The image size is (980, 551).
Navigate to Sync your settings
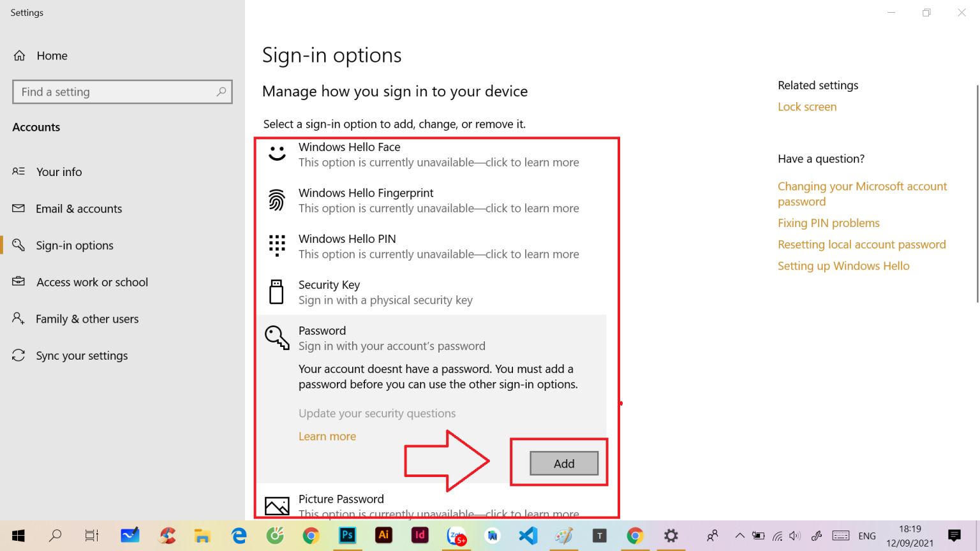pyautogui.click(x=82, y=356)
